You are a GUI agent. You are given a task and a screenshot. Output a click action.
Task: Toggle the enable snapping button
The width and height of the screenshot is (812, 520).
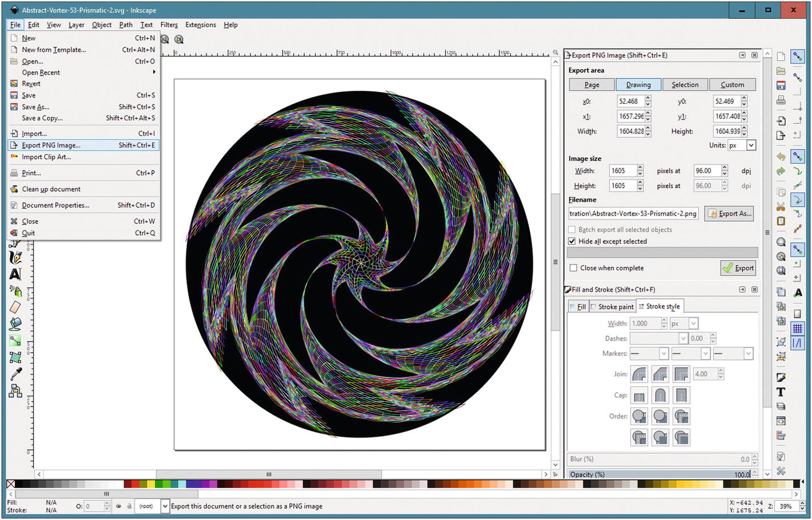click(x=798, y=57)
